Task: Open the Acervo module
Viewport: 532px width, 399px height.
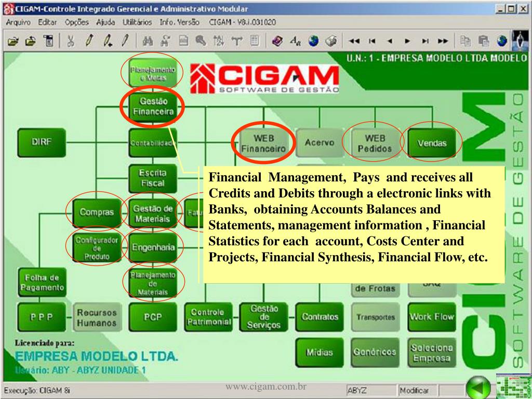Action: coord(320,143)
